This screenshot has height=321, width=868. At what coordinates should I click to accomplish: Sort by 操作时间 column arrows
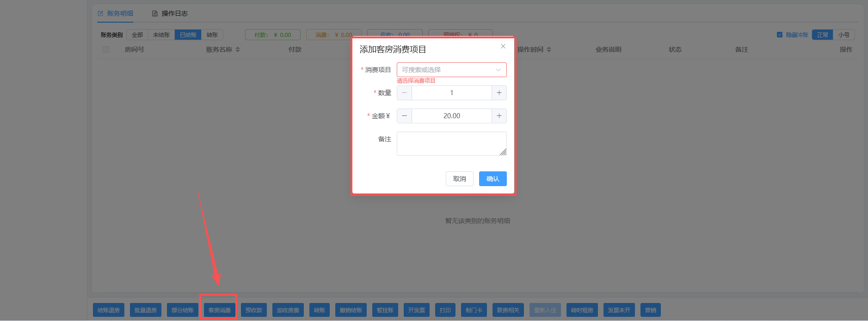coord(549,49)
